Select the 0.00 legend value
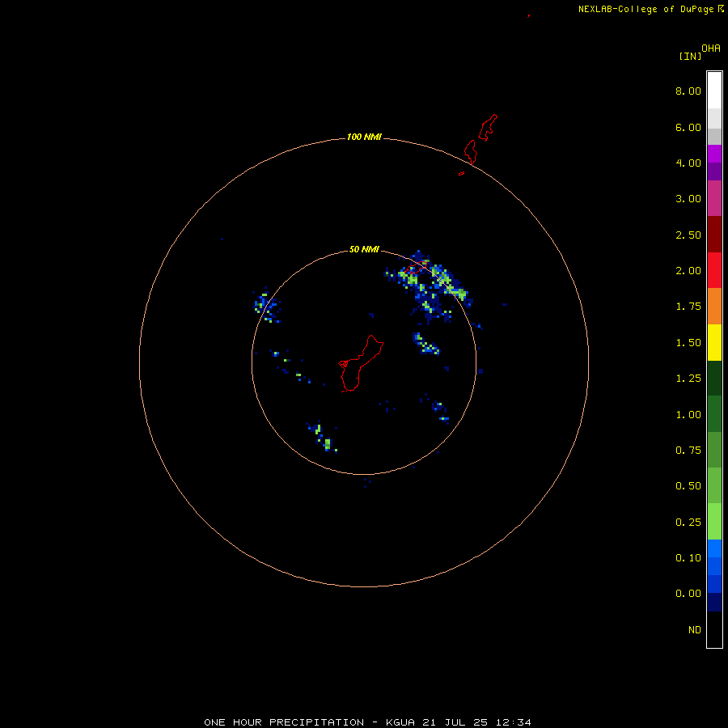 point(688,594)
